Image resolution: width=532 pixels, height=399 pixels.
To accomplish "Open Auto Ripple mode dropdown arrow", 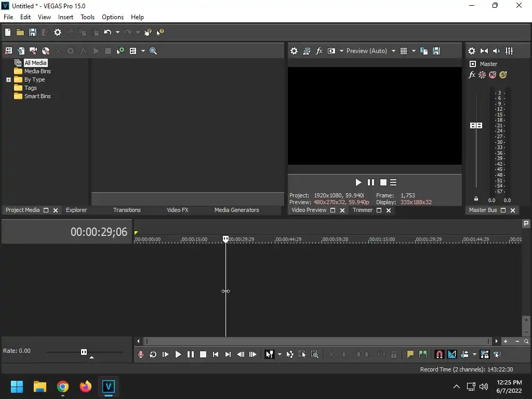I will point(474,354).
